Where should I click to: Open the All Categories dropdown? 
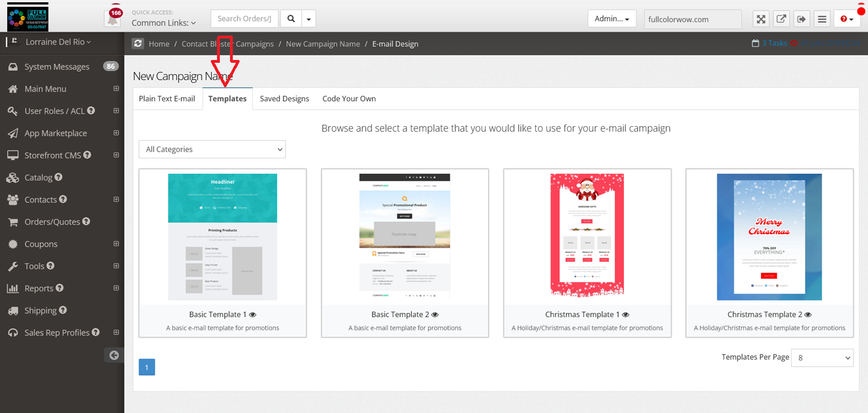tap(212, 149)
